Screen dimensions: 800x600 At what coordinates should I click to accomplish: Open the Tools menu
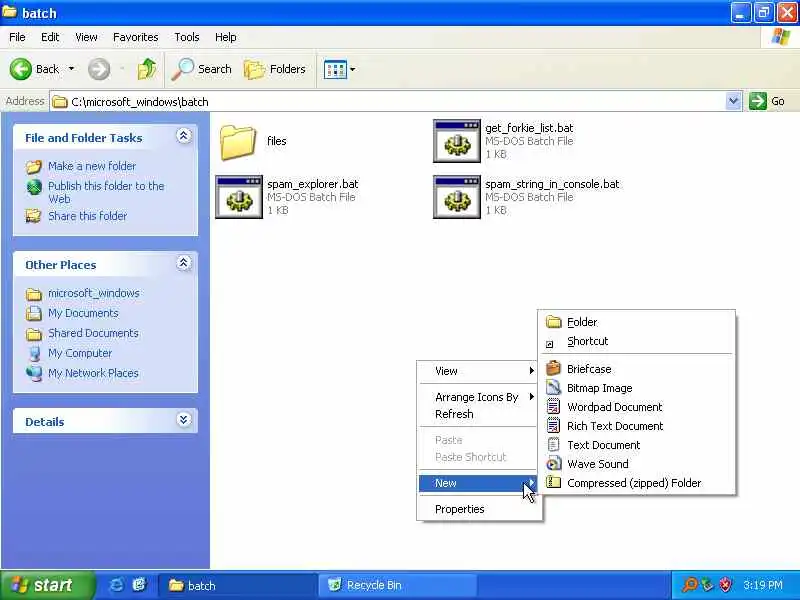pyautogui.click(x=187, y=37)
